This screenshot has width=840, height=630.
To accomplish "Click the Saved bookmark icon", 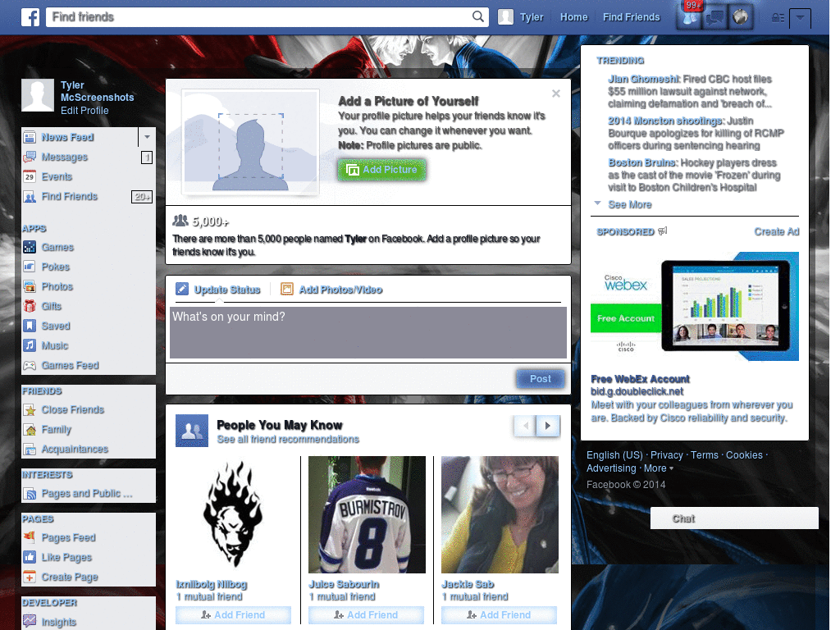I will [x=30, y=326].
